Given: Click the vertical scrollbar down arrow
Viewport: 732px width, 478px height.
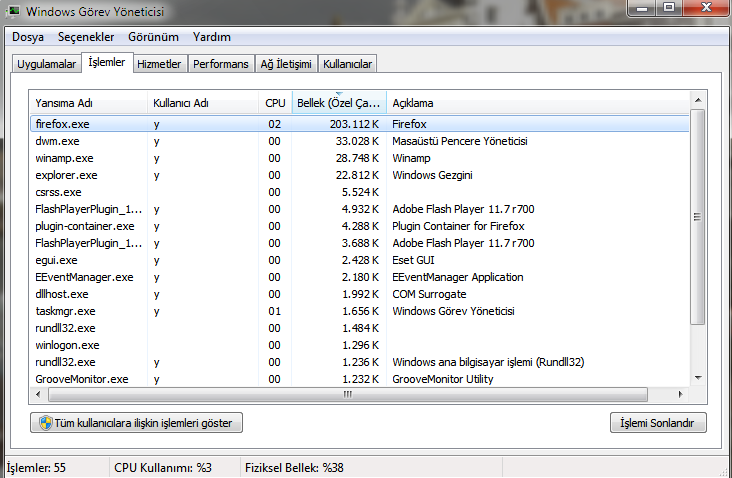Looking at the screenshot, I should click(x=698, y=378).
